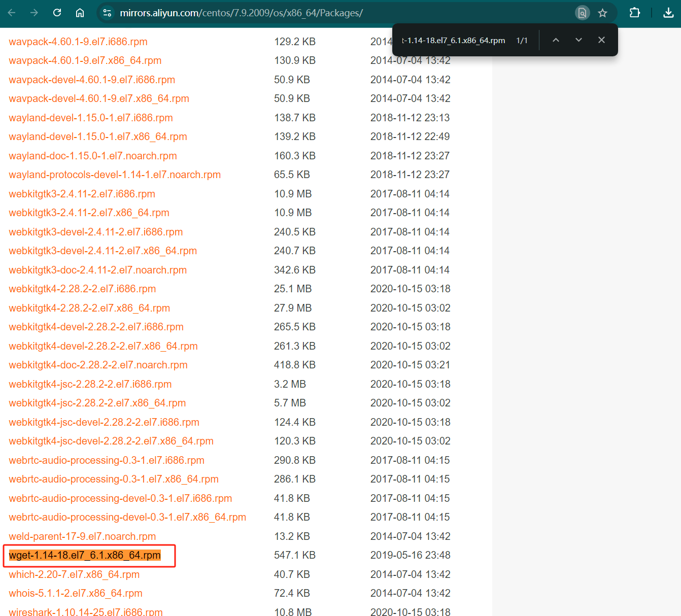View site information icon in address bar

[107, 13]
